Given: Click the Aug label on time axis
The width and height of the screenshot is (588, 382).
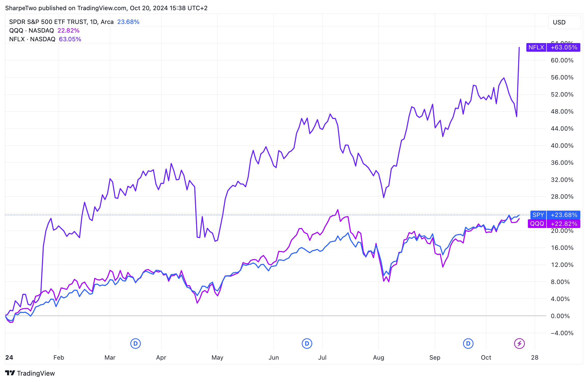Looking at the screenshot, I should coord(379,358).
